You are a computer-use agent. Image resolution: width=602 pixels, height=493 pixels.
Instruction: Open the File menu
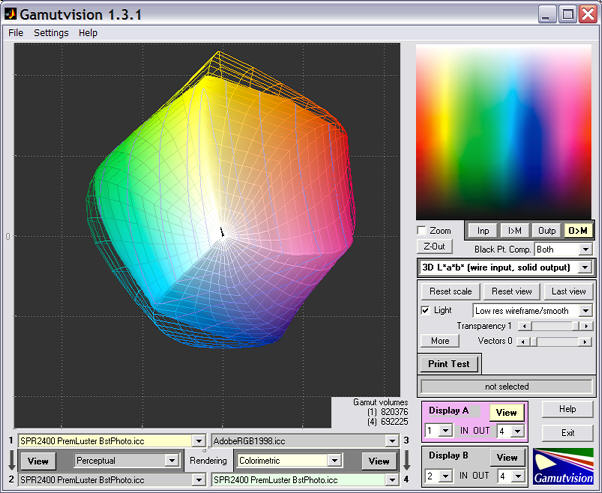[16, 33]
